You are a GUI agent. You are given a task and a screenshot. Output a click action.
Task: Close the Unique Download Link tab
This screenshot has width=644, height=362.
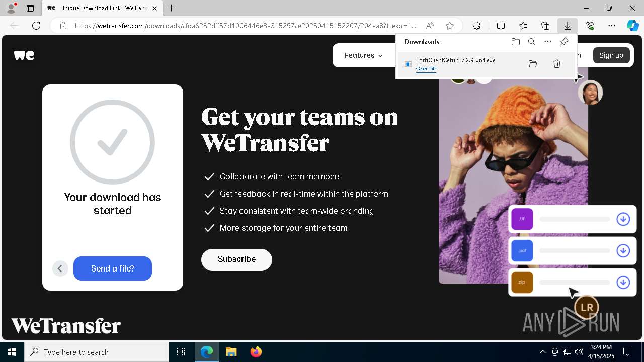click(154, 8)
